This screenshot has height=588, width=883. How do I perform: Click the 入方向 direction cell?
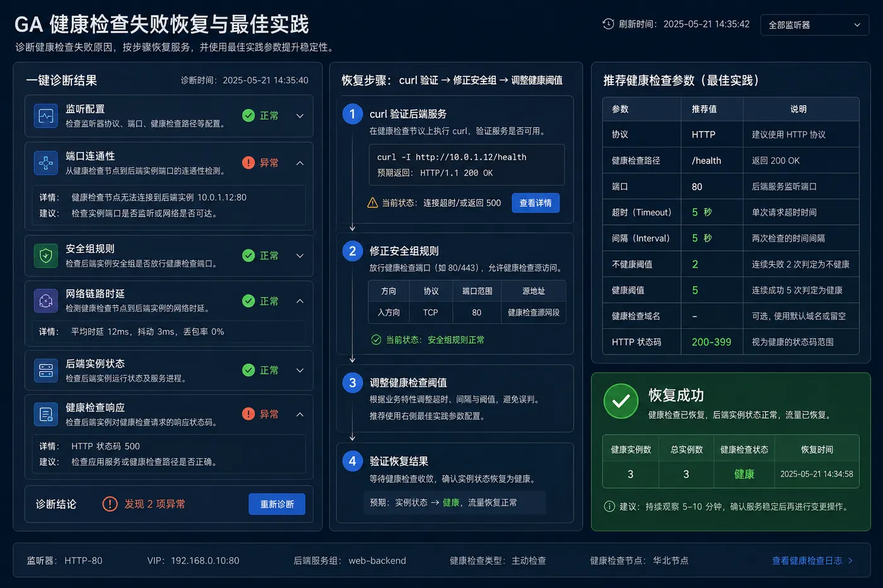click(389, 313)
